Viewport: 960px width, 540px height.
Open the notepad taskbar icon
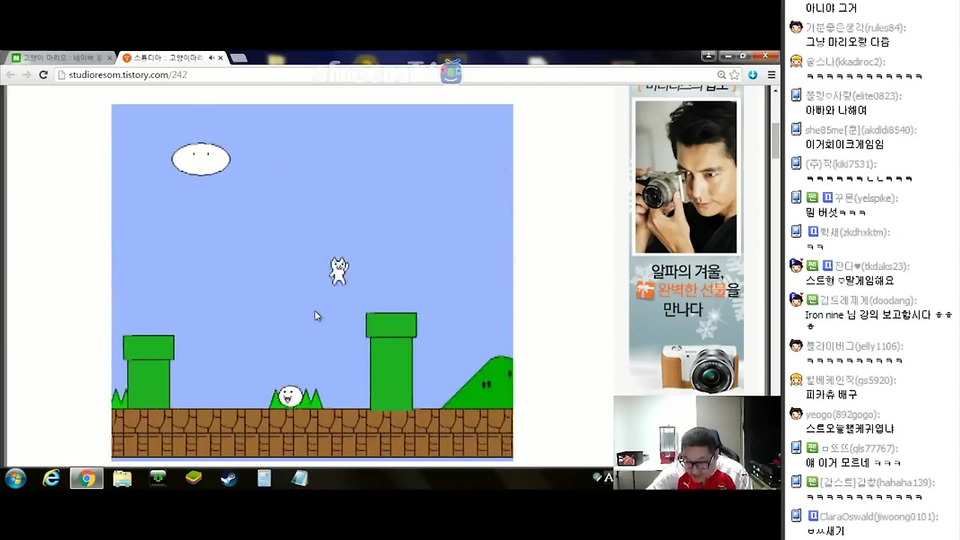coord(299,478)
